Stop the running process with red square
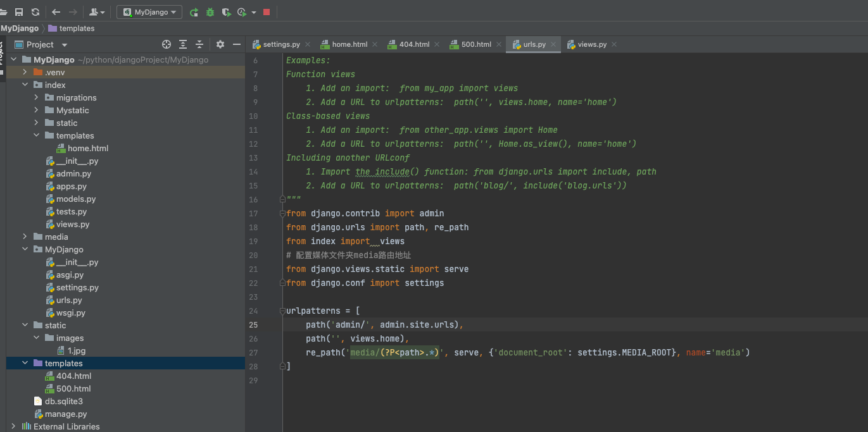The width and height of the screenshot is (868, 432). 267,12
